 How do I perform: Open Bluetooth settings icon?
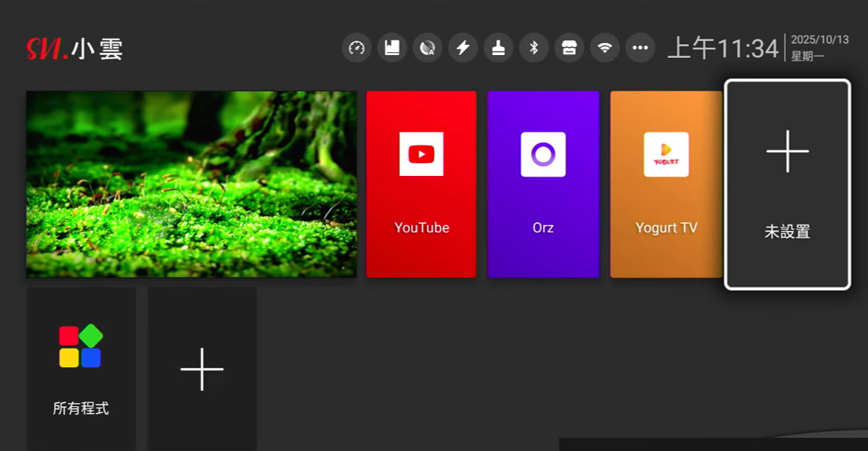point(534,48)
